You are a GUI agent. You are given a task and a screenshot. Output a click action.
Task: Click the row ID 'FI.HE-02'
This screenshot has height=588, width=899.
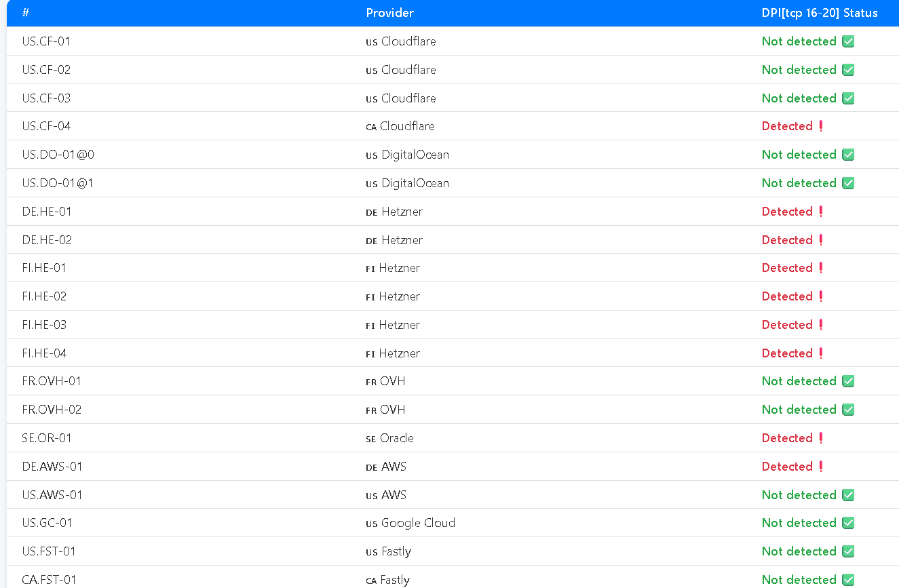(44, 296)
